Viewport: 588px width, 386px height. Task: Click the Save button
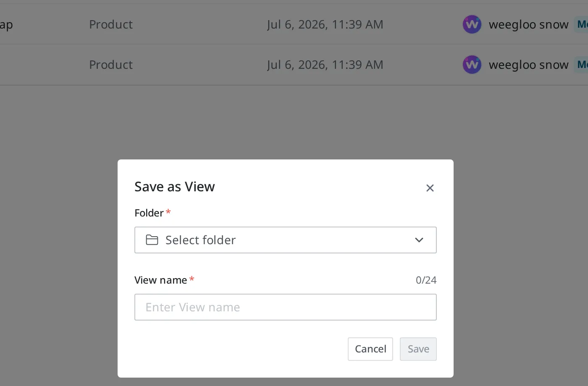pyautogui.click(x=418, y=349)
